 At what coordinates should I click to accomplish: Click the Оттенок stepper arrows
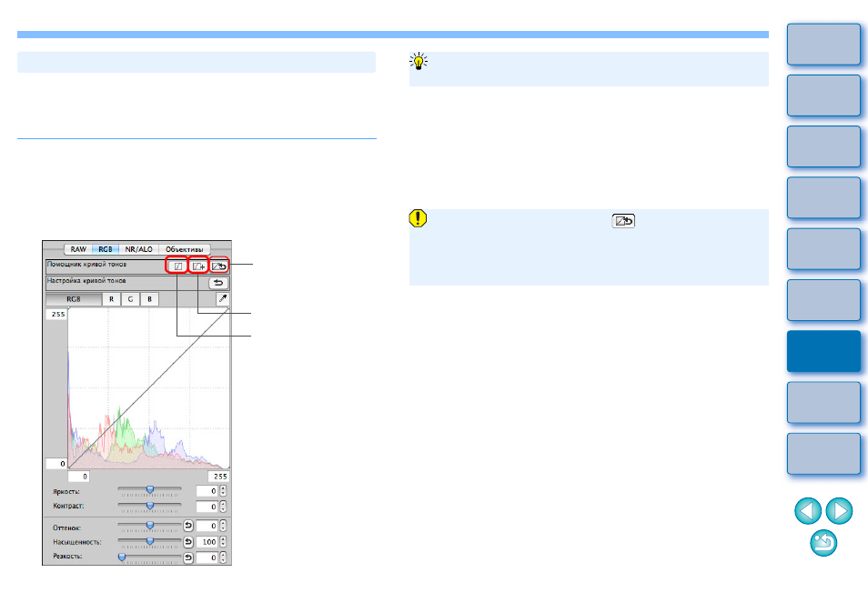223,526
